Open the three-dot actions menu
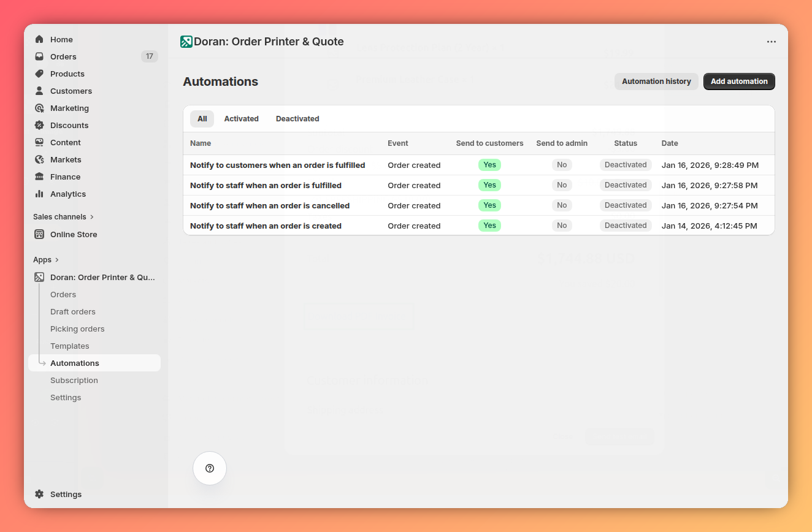The width and height of the screenshot is (812, 532). point(771,41)
